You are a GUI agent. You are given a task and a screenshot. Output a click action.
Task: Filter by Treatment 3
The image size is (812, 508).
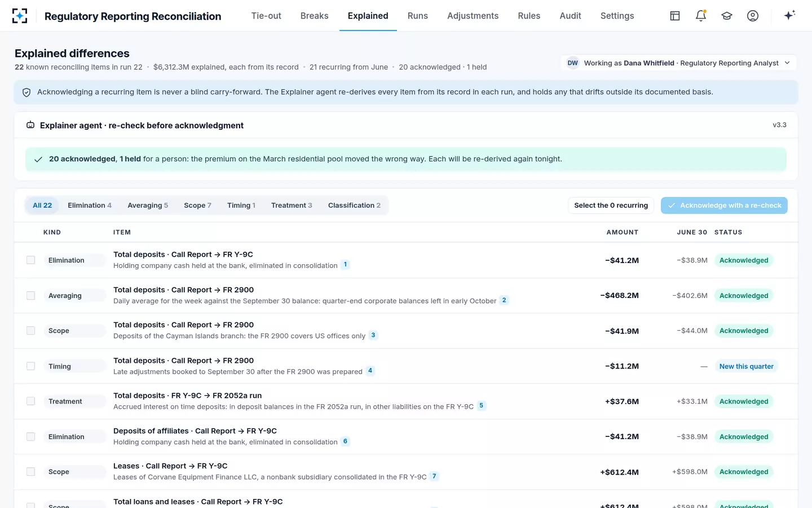[292, 205]
